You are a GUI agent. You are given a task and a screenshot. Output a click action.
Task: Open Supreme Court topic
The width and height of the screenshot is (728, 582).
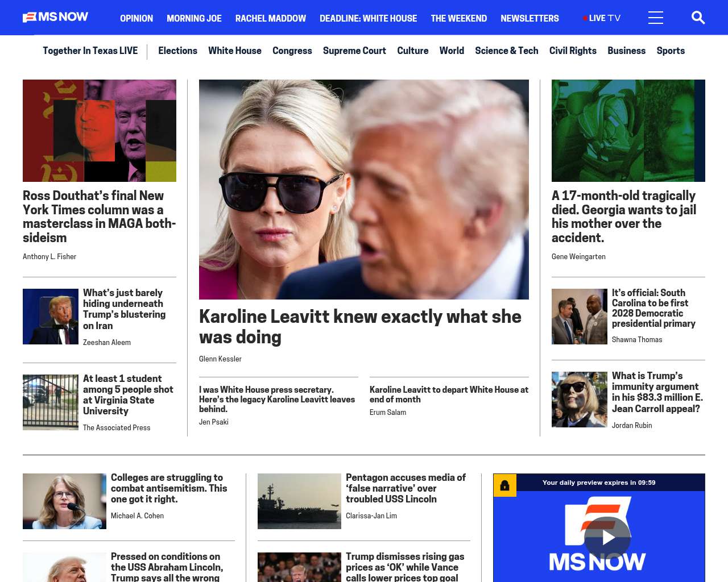pyautogui.click(x=354, y=51)
